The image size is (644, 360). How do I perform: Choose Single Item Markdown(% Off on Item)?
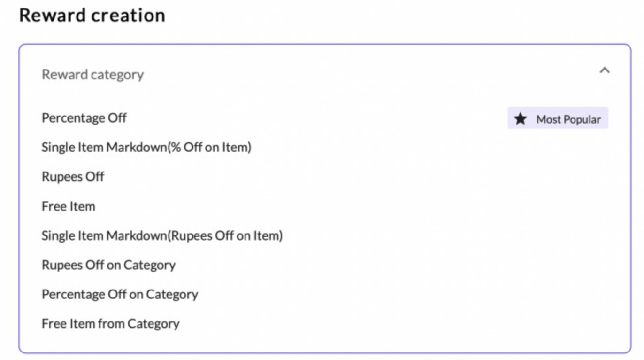tap(146, 148)
